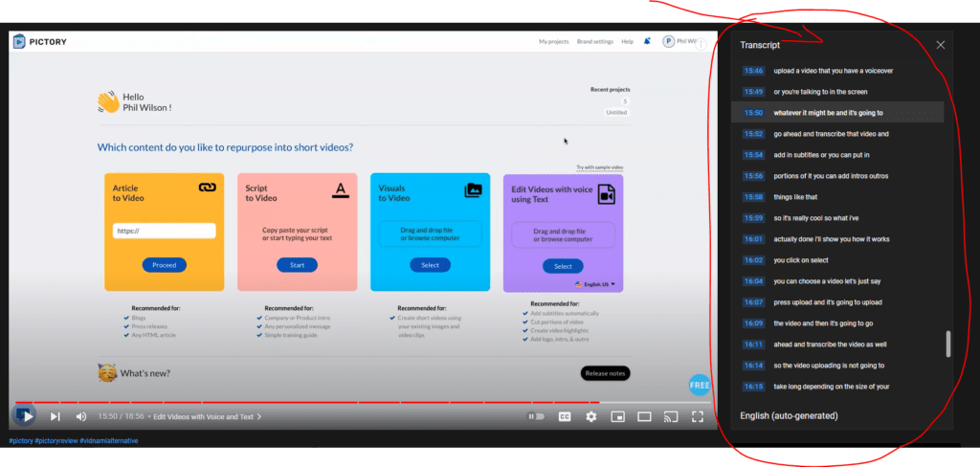Image resolution: width=980 pixels, height=467 pixels.
Task: Click the What's new party emoji
Action: coord(107,373)
